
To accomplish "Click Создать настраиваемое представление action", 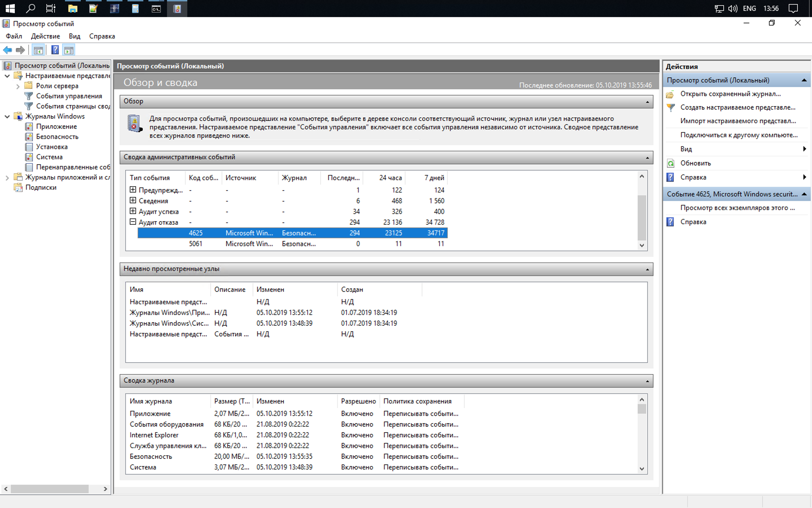I will click(x=738, y=108).
